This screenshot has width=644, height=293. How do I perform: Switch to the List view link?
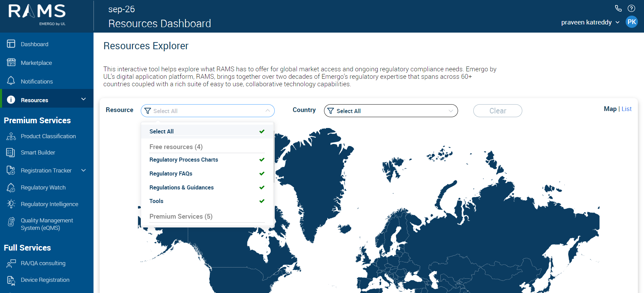pyautogui.click(x=627, y=109)
